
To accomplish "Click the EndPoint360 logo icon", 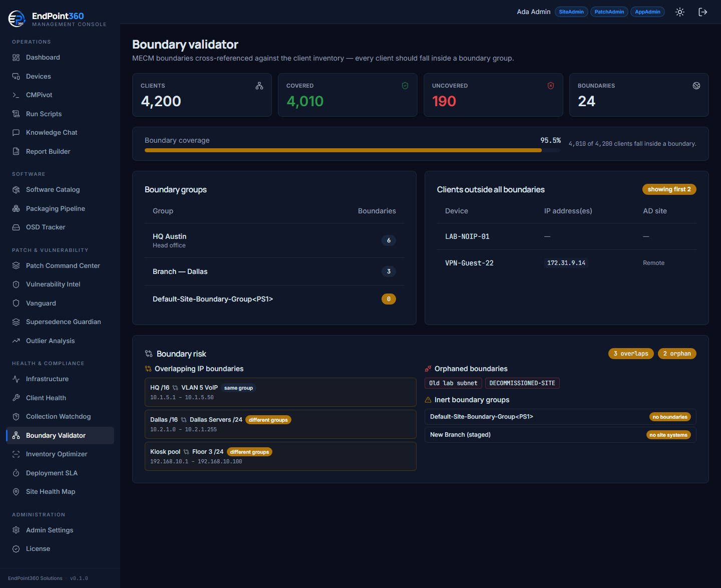I will pos(17,19).
